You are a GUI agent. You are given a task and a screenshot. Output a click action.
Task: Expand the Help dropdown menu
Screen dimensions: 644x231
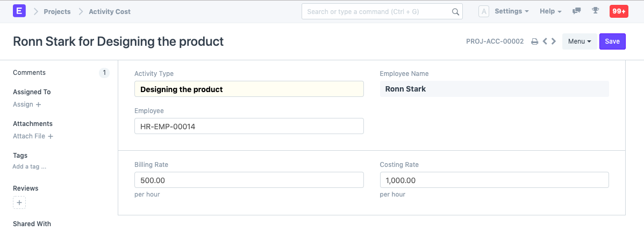(x=550, y=11)
